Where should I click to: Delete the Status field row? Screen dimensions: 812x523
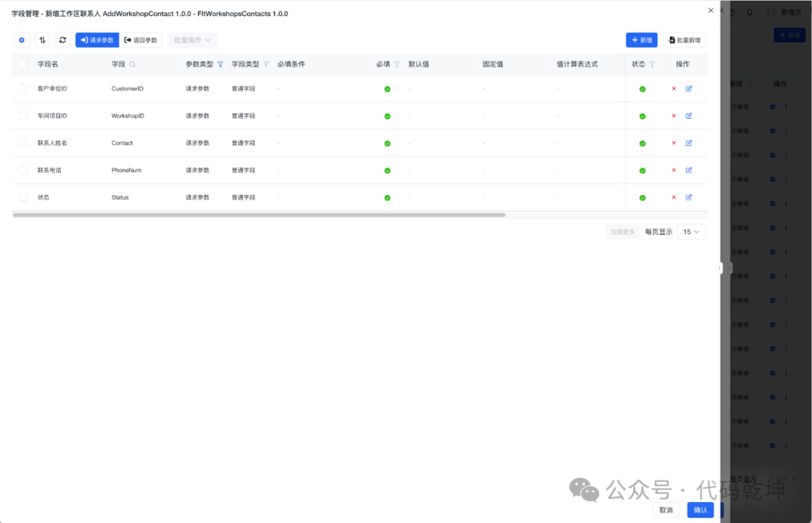tap(674, 197)
